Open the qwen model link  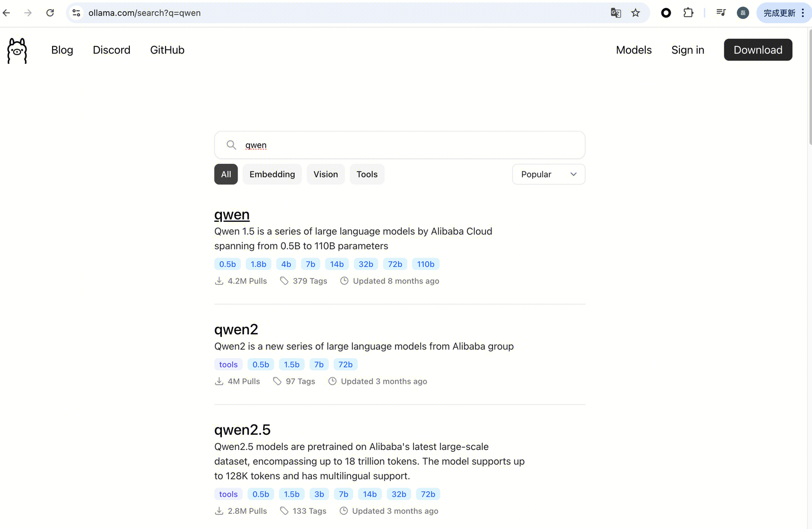(232, 215)
